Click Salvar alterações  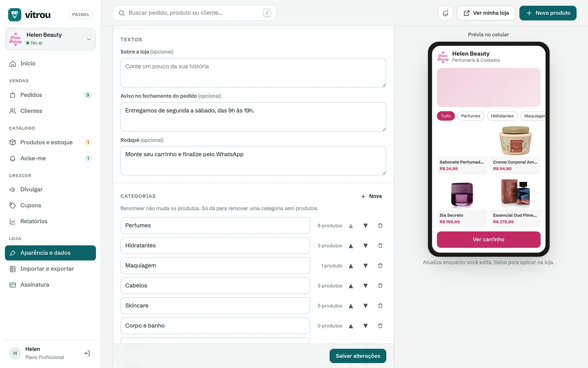pos(358,356)
